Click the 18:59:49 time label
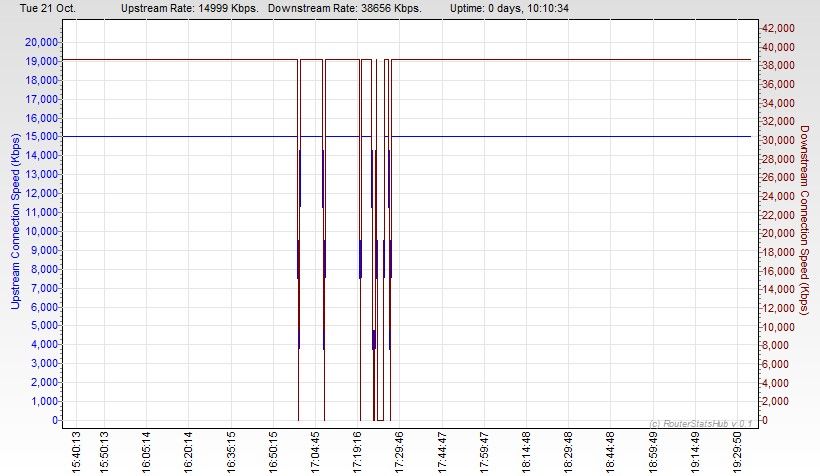This screenshot has height=476, width=820. tap(653, 452)
